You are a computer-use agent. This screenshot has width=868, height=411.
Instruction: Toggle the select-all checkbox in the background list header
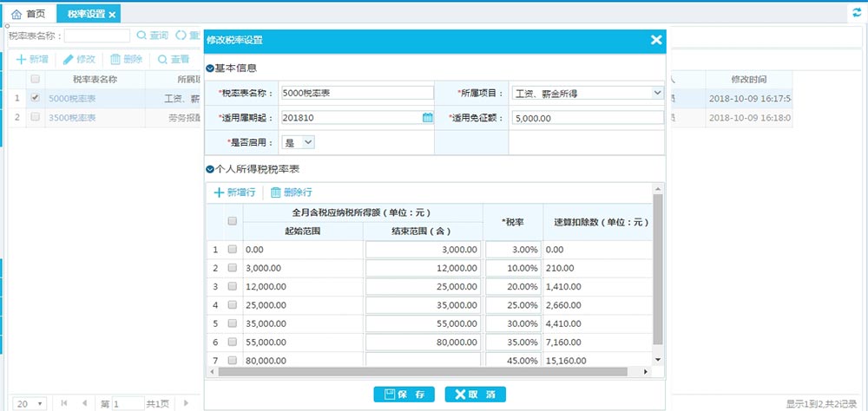point(36,79)
